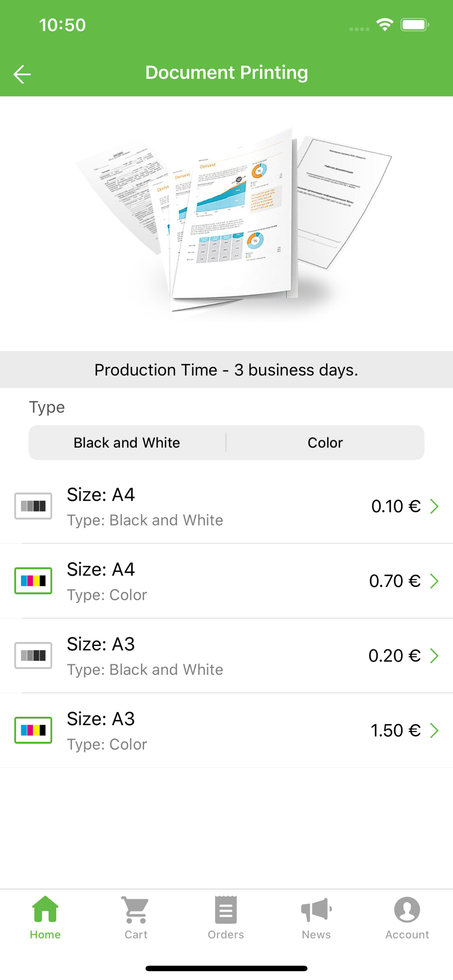Open the News megaphone tab
The image size is (453, 980).
[316, 917]
